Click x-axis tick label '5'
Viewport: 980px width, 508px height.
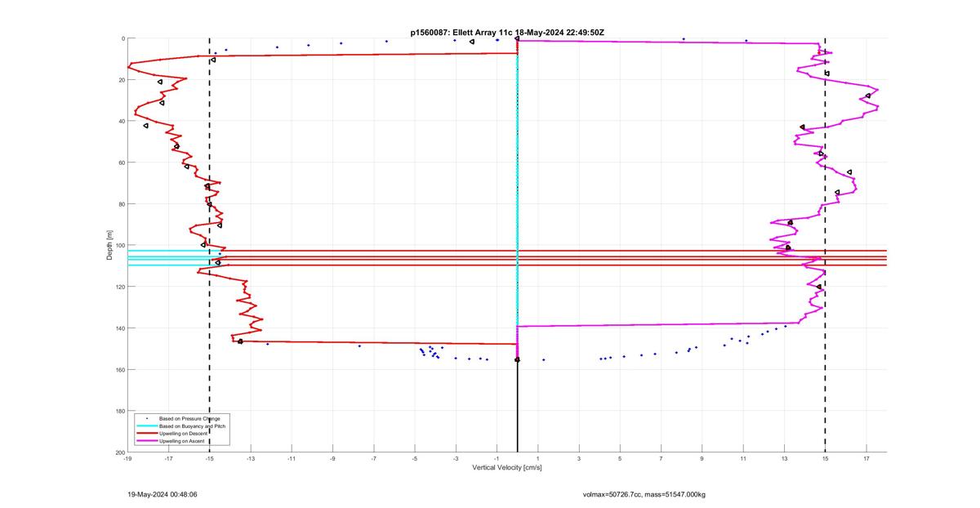(x=620, y=459)
